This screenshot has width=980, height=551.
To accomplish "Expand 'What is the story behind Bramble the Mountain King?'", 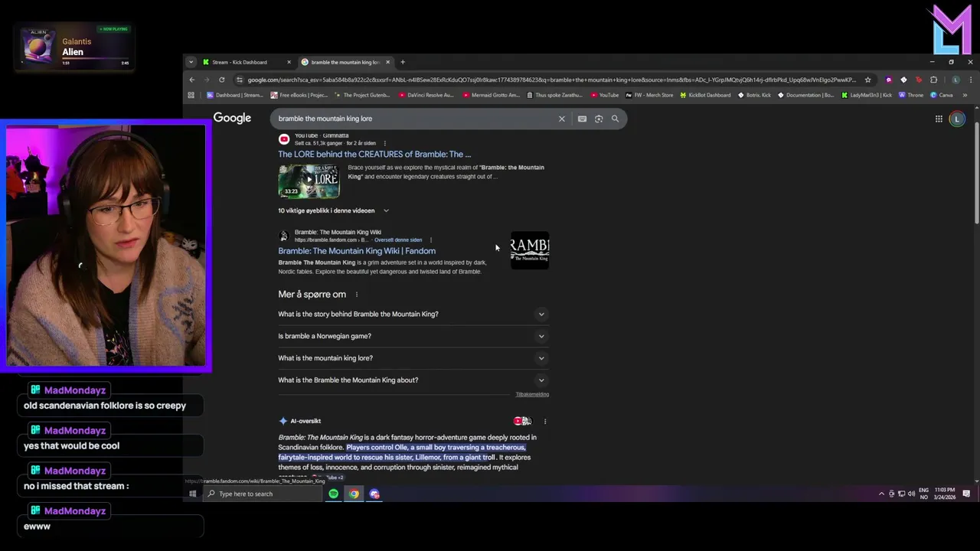I will [x=412, y=314].
